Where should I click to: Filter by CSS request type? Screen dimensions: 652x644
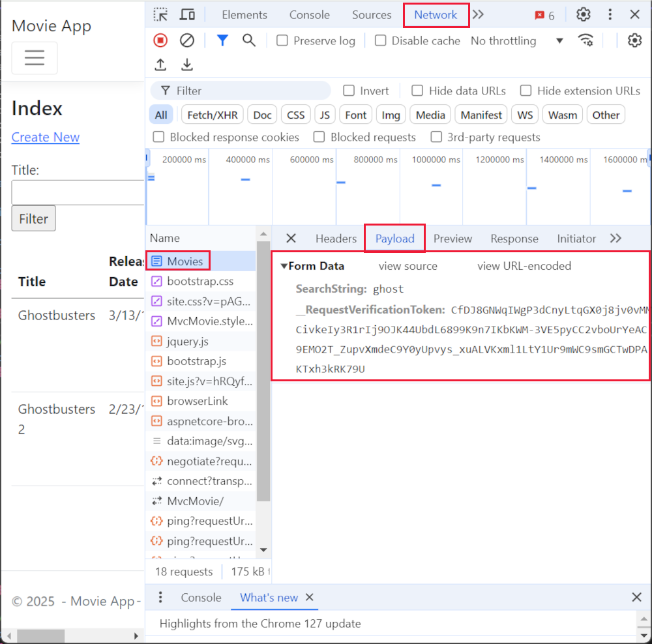(295, 115)
